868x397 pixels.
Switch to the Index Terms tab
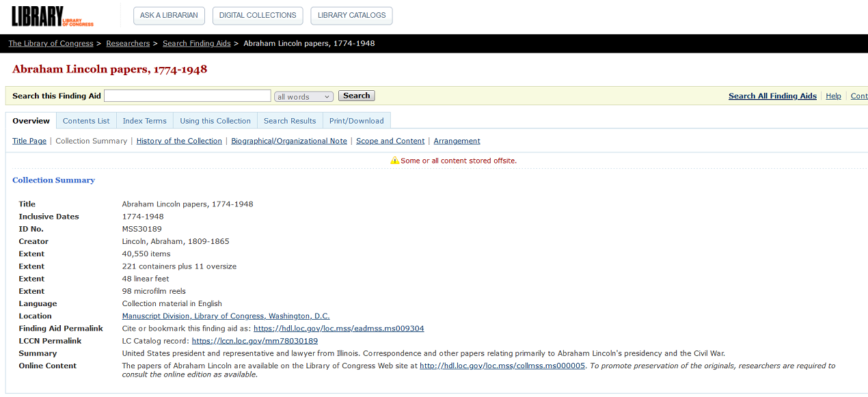point(145,121)
